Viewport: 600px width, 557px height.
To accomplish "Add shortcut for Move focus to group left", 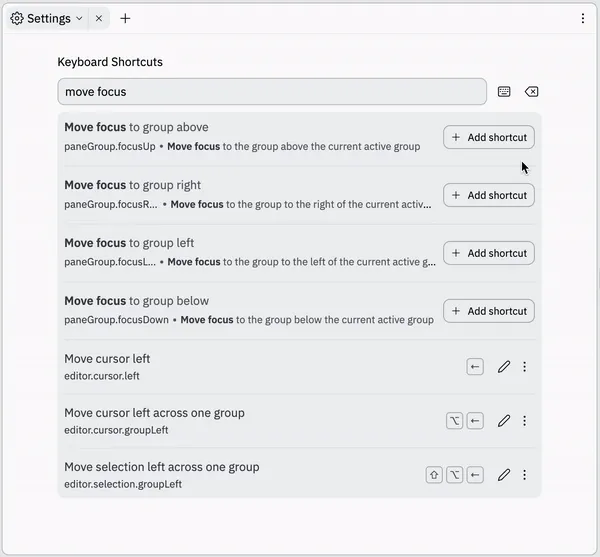I will (489, 253).
